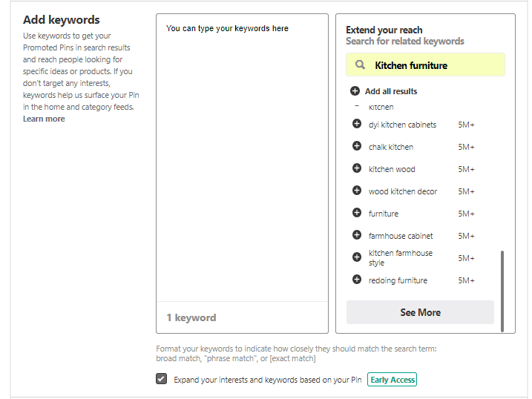Uncheck Expand your interests and keywords checkbox
This screenshot has width=532, height=399.
click(x=162, y=379)
